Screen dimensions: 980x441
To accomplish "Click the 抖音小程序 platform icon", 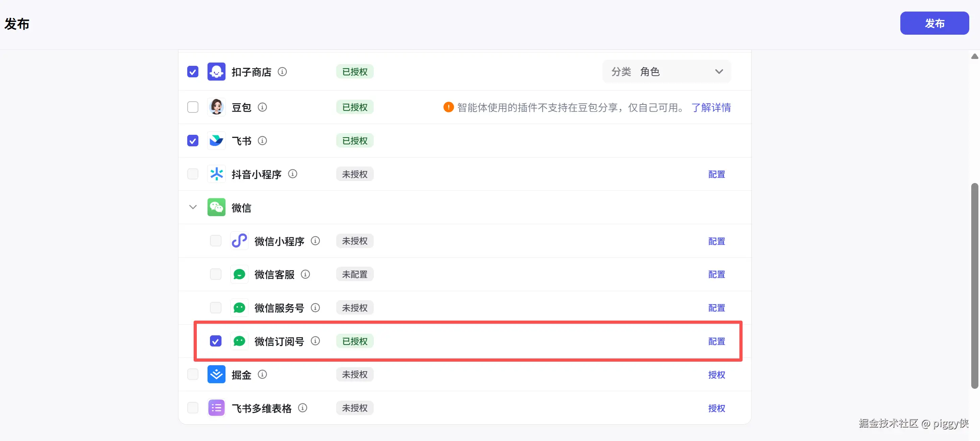I will [x=216, y=174].
